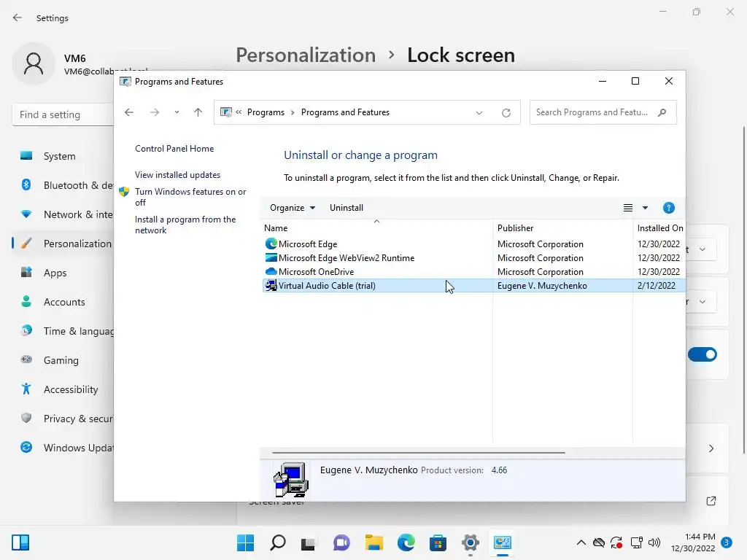The image size is (747, 560).
Task: Open Chat app on taskbar
Action: 341,542
